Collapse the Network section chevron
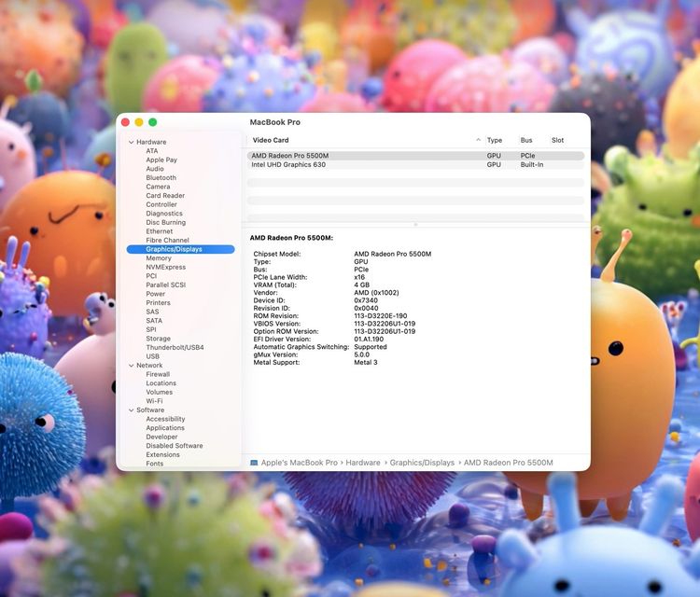 coord(132,365)
